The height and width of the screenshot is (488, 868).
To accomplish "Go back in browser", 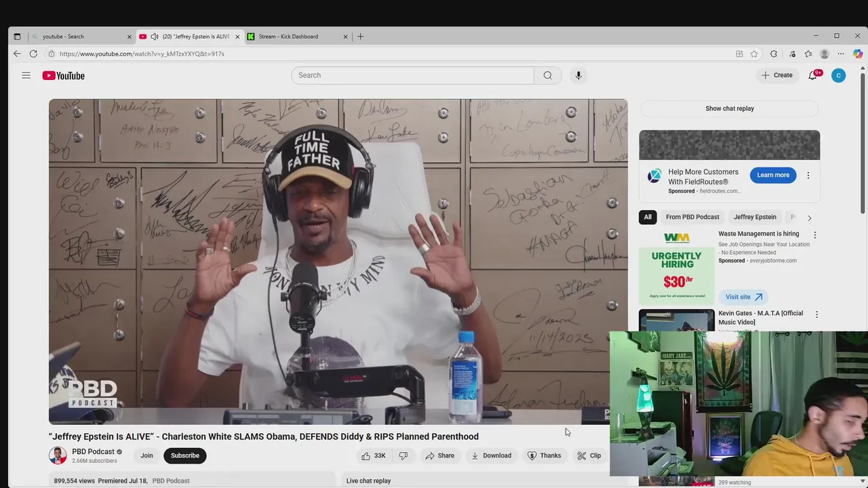I will 17,54.
